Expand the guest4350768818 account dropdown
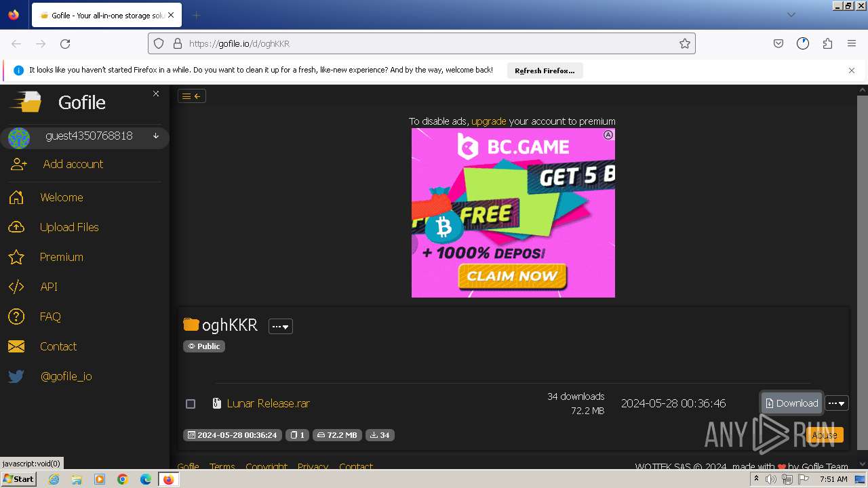The height and width of the screenshot is (488, 868). (x=156, y=136)
